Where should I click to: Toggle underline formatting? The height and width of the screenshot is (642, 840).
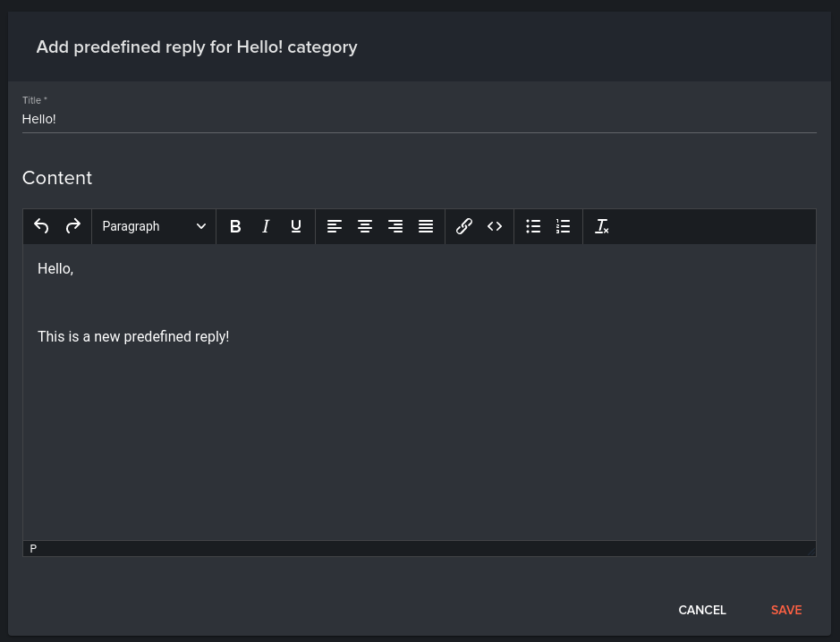point(296,226)
